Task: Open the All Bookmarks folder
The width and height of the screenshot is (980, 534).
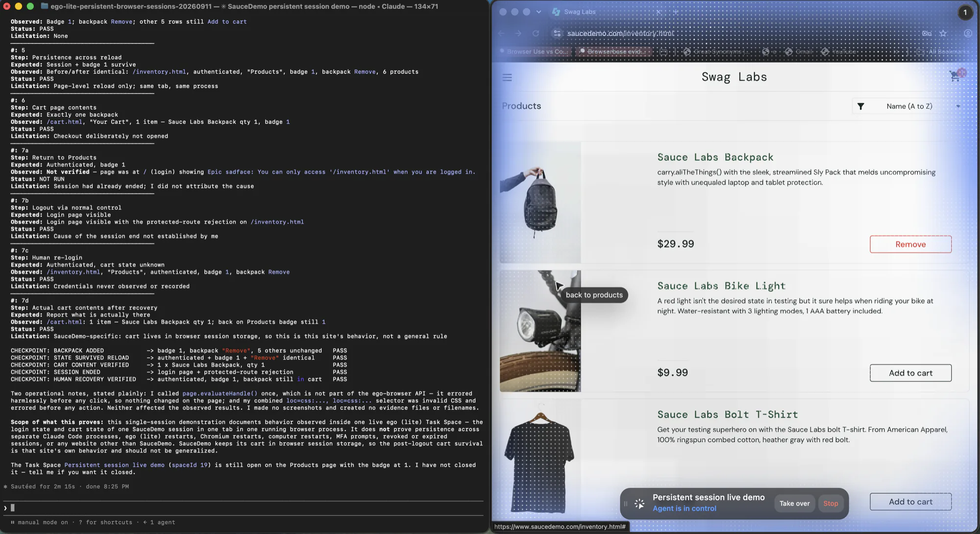Action: coord(943,51)
